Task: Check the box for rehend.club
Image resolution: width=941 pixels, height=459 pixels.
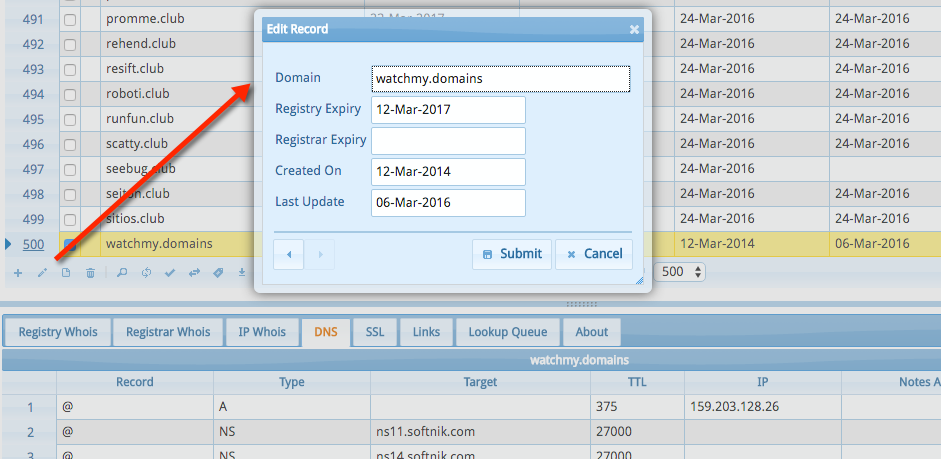Action: pyautogui.click(x=70, y=44)
